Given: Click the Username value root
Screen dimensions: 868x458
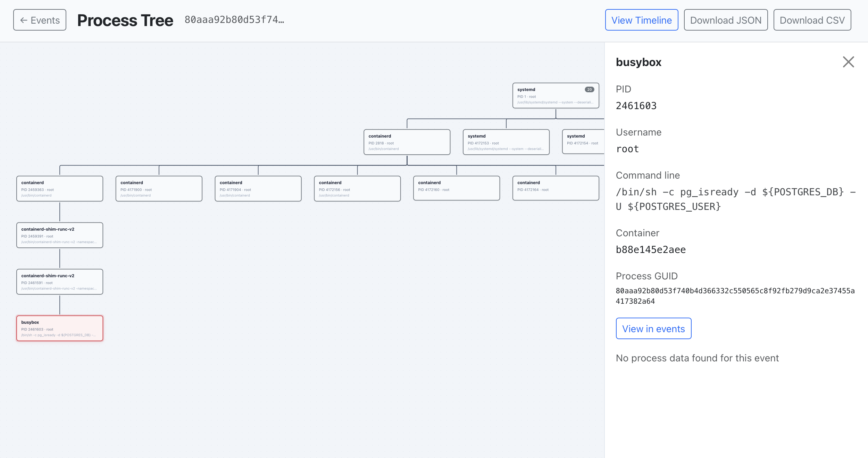Looking at the screenshot, I should (627, 149).
